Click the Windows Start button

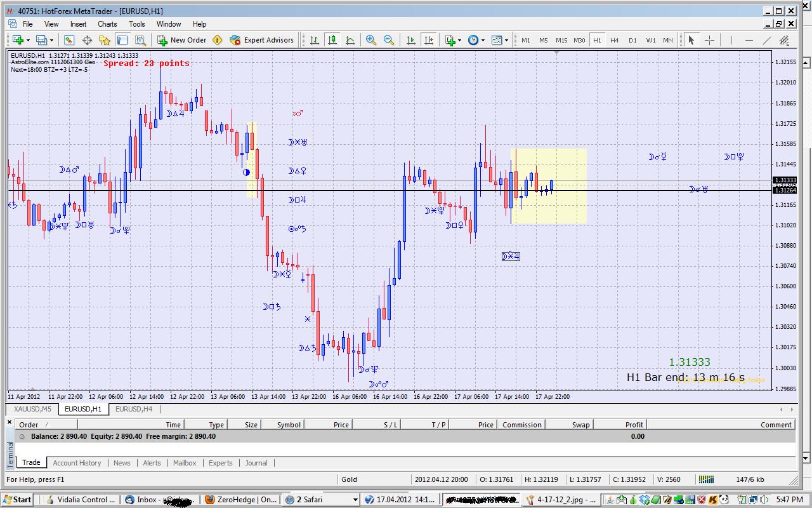click(18, 500)
